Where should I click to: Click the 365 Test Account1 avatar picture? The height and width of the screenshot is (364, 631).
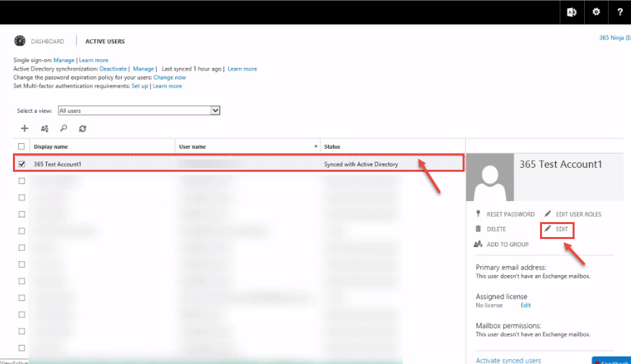[x=490, y=177]
